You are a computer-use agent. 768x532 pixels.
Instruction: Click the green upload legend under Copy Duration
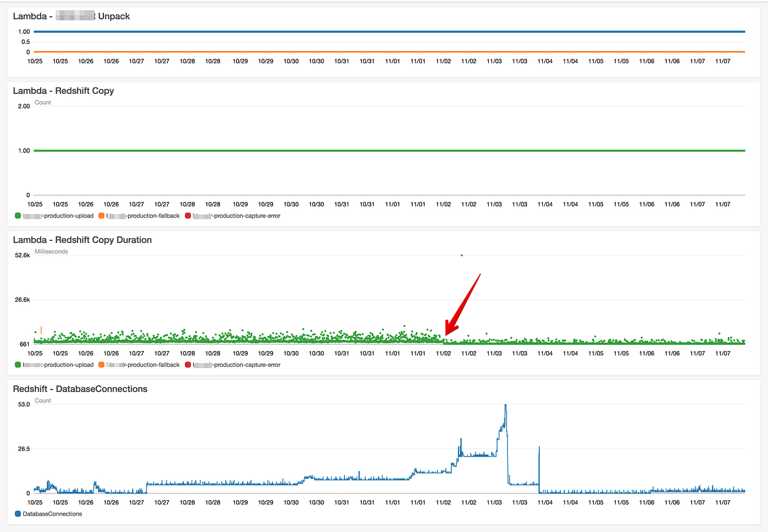click(x=18, y=365)
